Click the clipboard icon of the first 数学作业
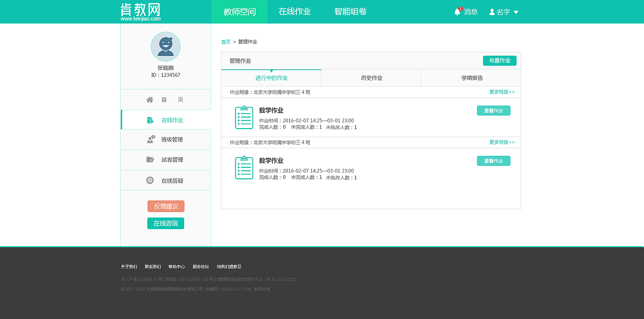Image resolution: width=644 pixels, height=319 pixels. (244, 118)
